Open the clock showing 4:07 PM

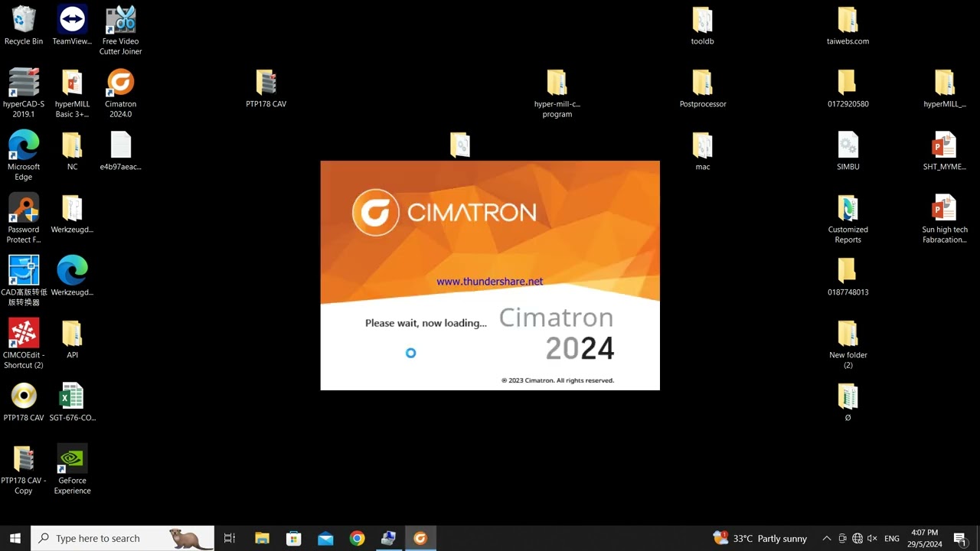(924, 538)
